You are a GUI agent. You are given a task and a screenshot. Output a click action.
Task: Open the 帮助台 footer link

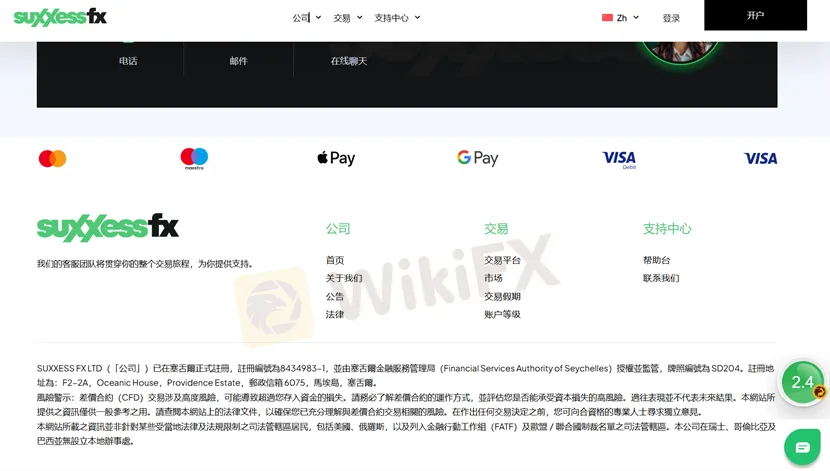[x=656, y=260]
